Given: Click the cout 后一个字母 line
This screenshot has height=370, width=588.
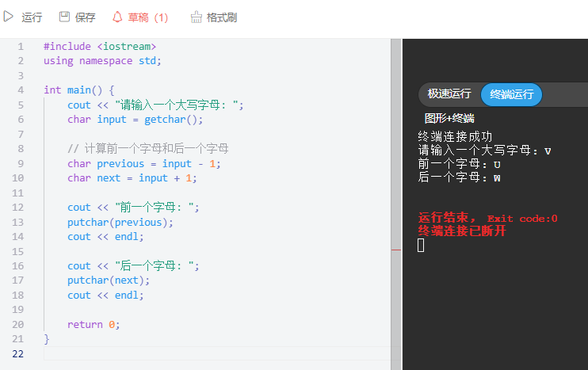Looking at the screenshot, I should tap(133, 265).
